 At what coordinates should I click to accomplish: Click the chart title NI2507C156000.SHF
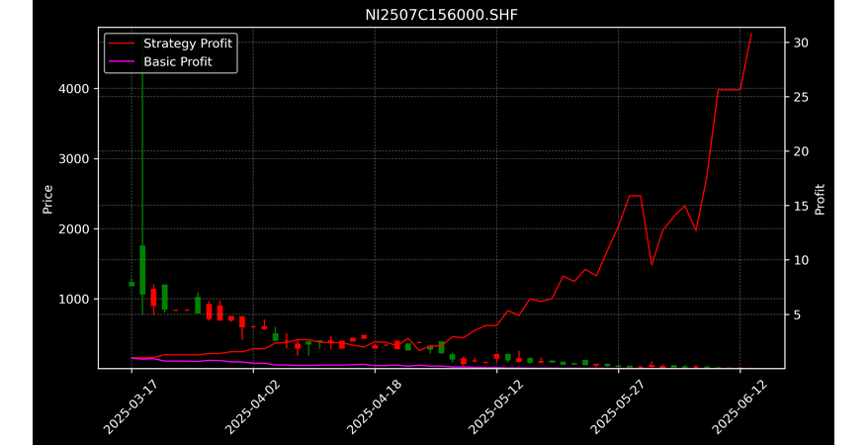coord(441,15)
